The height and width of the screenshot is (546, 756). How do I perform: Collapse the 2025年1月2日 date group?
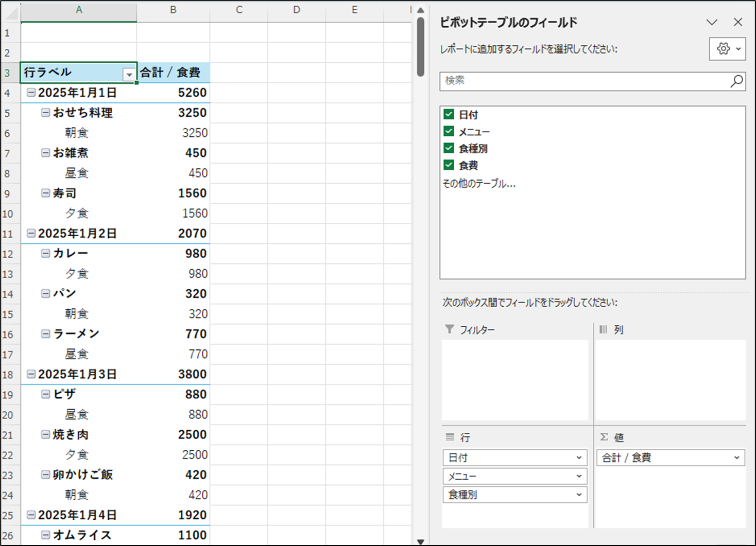click(x=31, y=234)
